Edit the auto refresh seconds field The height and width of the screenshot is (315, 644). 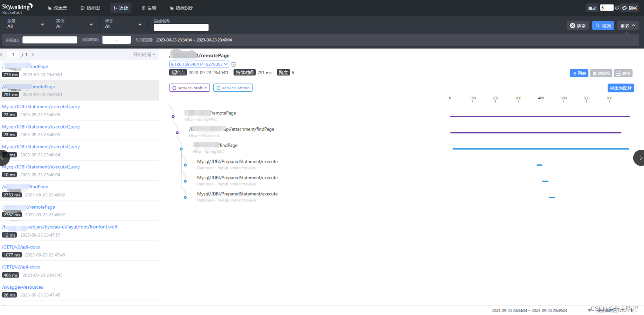607,8
